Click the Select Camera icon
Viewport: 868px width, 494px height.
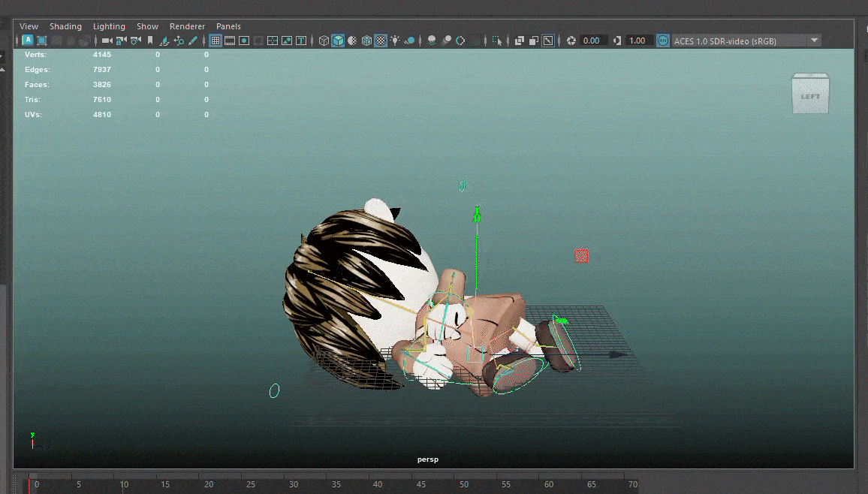(107, 41)
